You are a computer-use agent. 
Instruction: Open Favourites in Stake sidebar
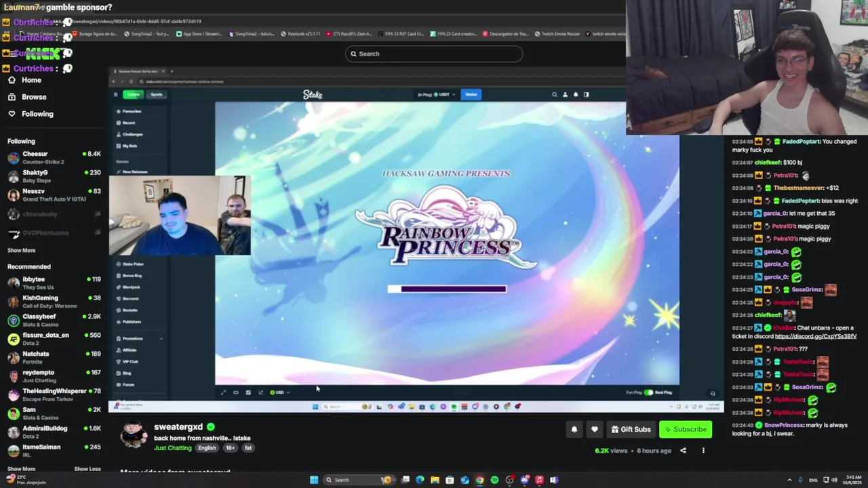point(129,111)
